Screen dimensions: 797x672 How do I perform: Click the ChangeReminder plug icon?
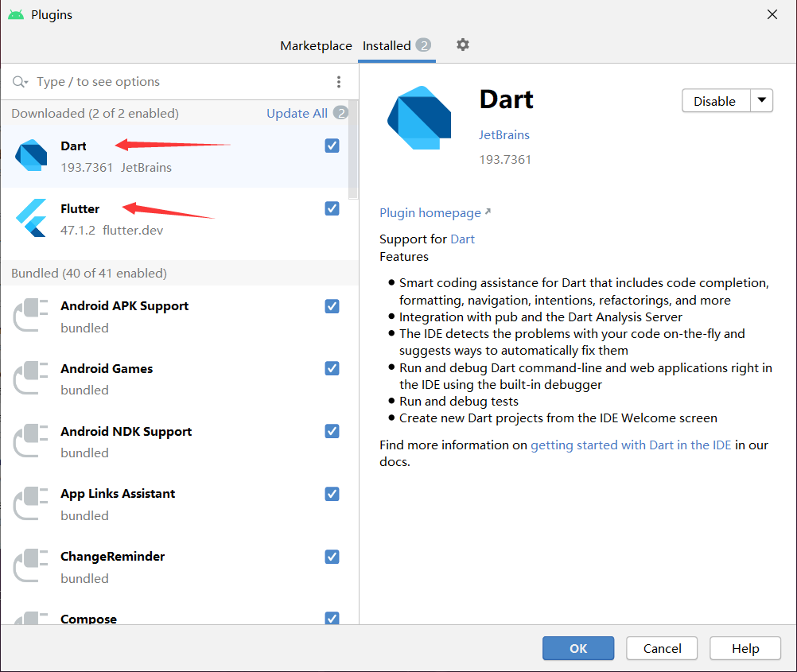coord(30,565)
